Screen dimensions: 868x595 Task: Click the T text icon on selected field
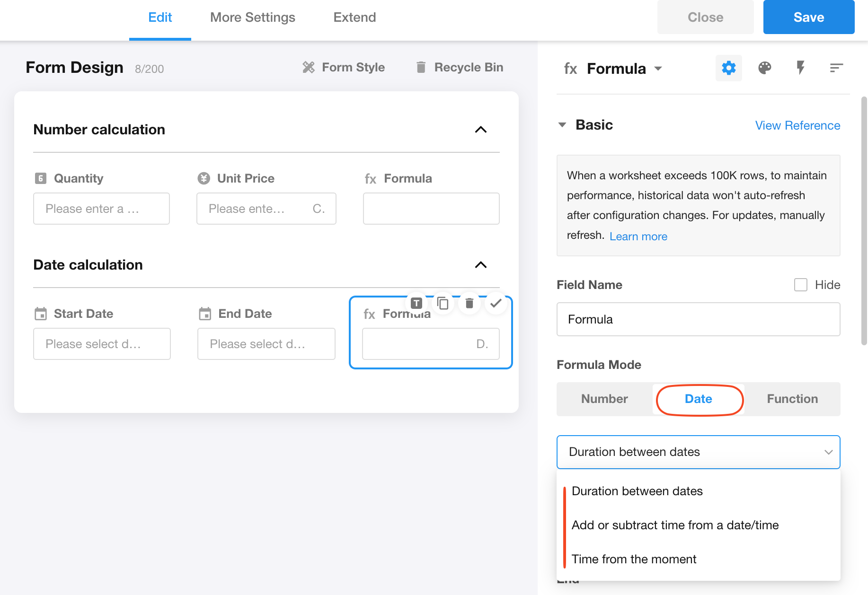416,303
